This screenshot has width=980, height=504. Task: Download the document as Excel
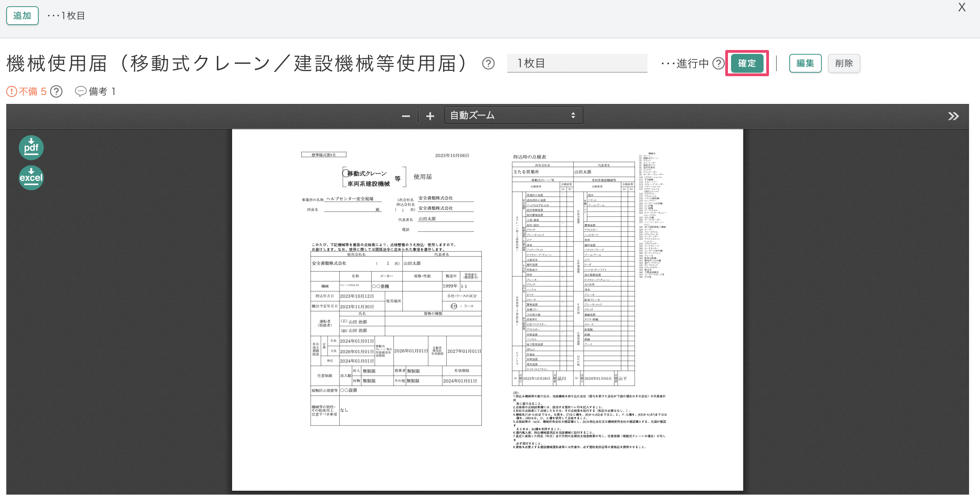tap(31, 178)
